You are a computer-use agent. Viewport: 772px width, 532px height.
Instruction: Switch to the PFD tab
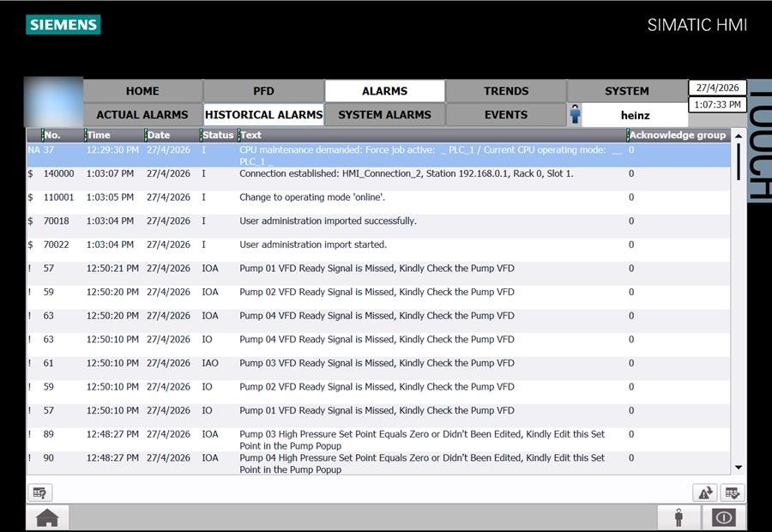coord(263,91)
